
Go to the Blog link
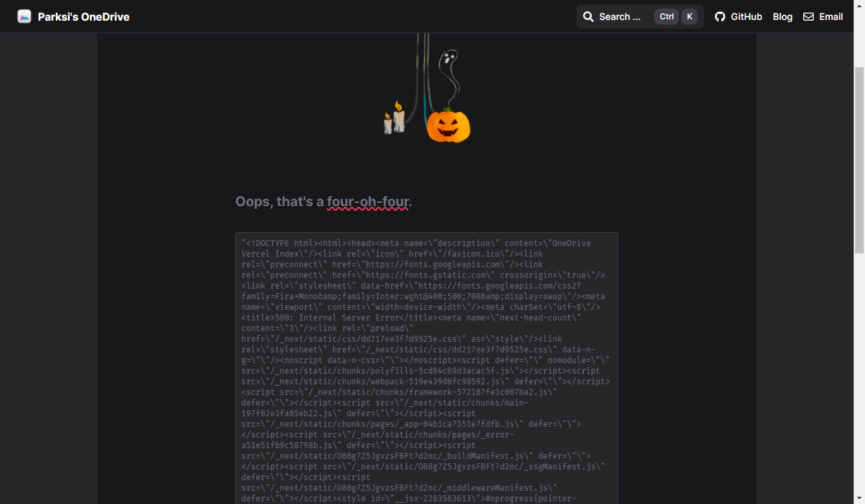click(x=783, y=17)
